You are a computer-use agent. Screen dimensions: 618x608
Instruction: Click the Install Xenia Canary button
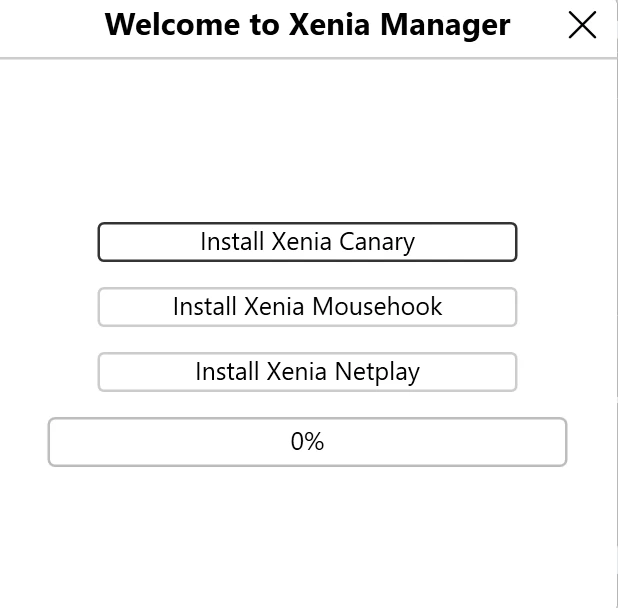click(x=307, y=242)
